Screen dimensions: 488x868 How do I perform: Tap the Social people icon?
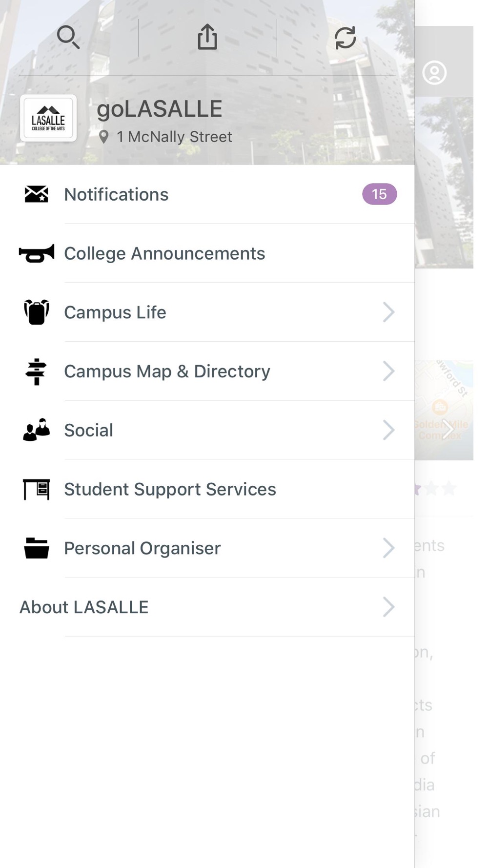coord(37,430)
